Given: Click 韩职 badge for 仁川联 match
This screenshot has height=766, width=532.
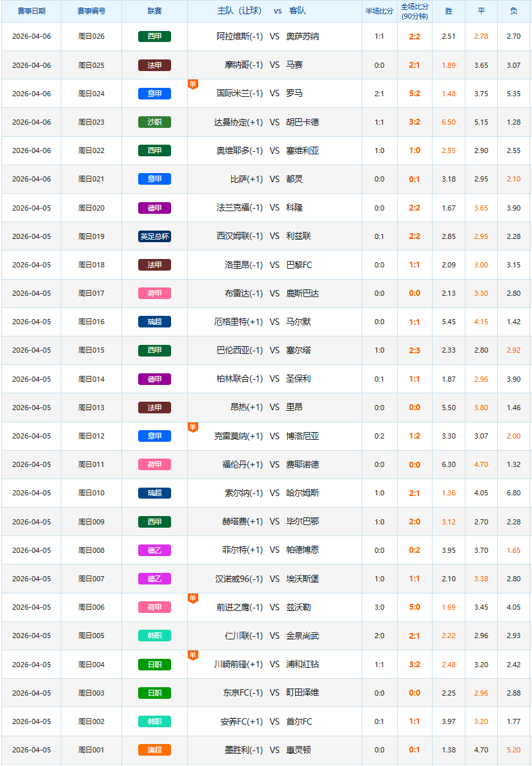Looking at the screenshot, I should coord(154,636).
